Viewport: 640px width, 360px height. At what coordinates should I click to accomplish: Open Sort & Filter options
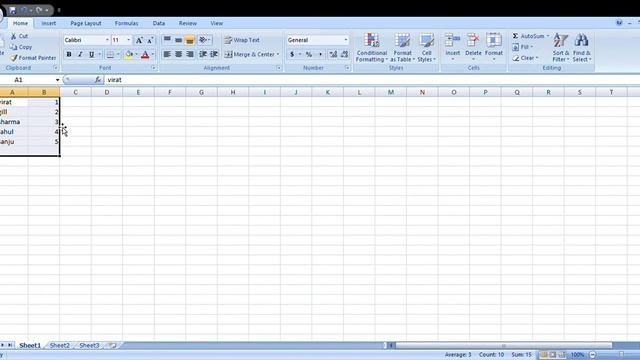pyautogui.click(x=561, y=48)
